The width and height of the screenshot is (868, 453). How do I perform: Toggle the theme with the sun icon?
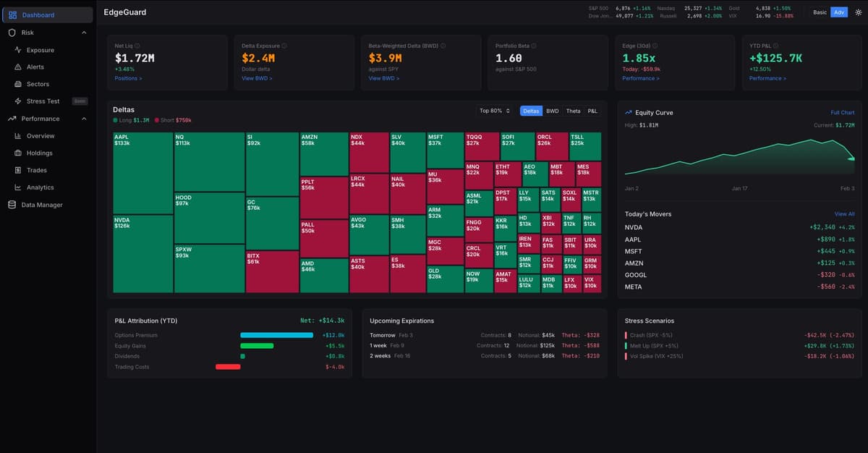[857, 12]
